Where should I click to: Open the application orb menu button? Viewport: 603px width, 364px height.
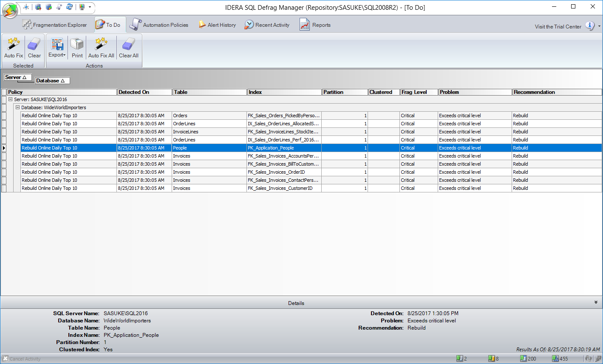point(10,10)
